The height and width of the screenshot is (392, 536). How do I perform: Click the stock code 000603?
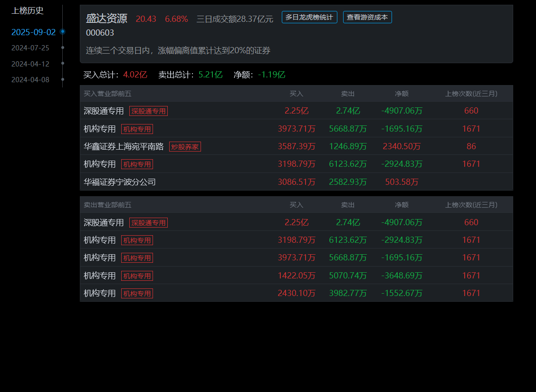point(100,33)
